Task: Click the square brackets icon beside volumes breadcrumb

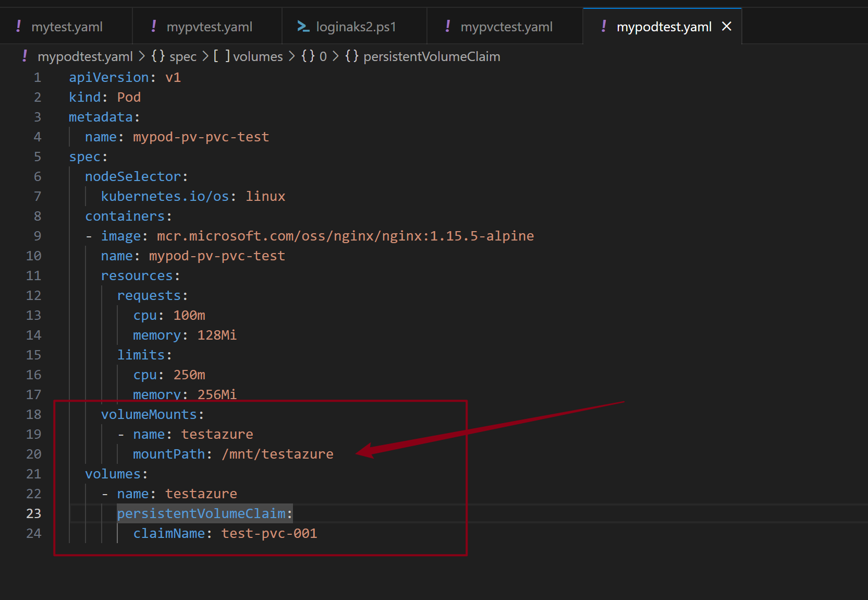Action: tap(222, 56)
